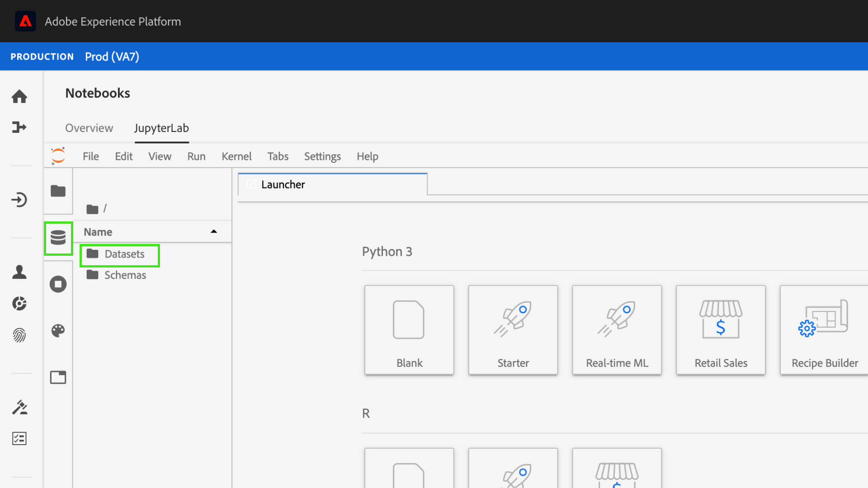
Task: Sort files by Name column arrow
Action: 214,232
